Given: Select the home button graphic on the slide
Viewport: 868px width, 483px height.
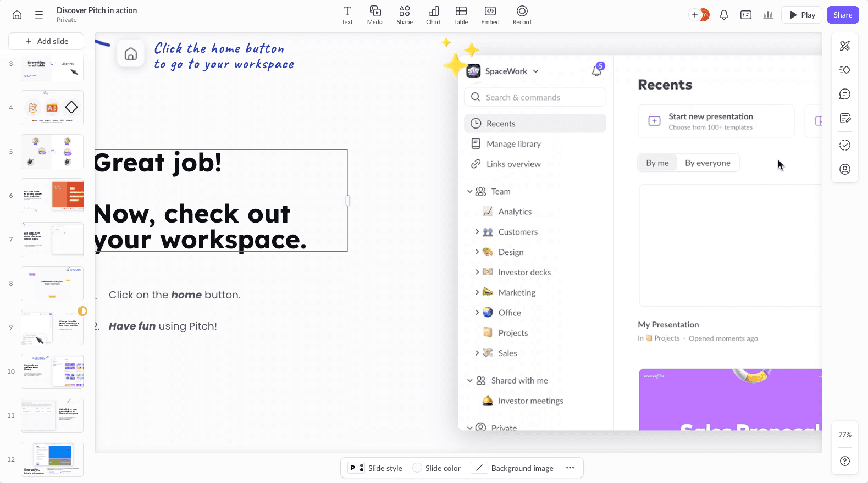Looking at the screenshot, I should coord(131,54).
